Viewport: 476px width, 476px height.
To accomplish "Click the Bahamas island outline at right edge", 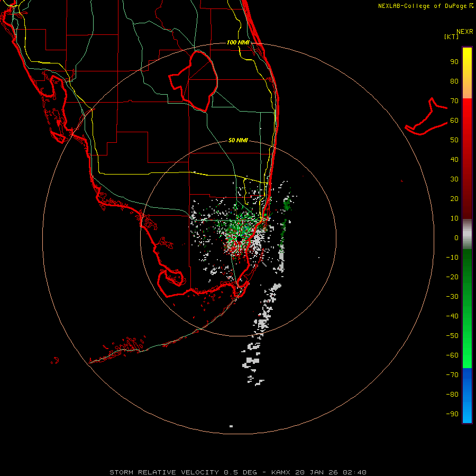I will click(x=426, y=116).
